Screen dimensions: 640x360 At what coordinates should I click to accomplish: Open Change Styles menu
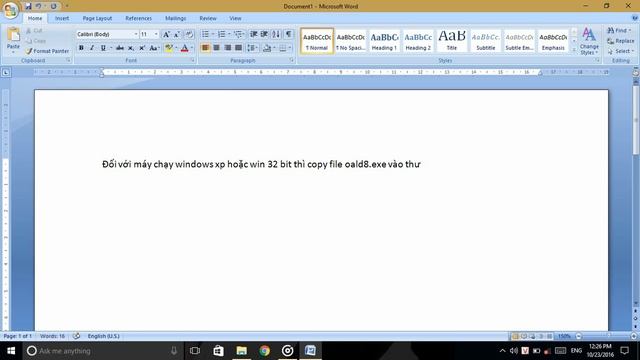(x=589, y=41)
